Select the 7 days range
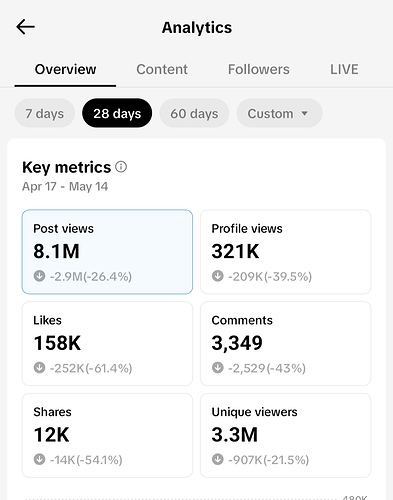Viewport: 393px width, 500px height. [45, 113]
